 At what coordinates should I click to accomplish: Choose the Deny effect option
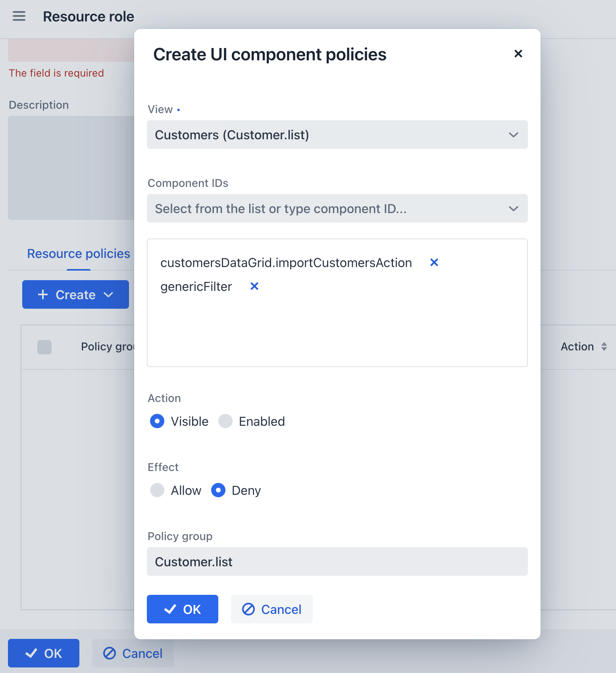coord(218,490)
